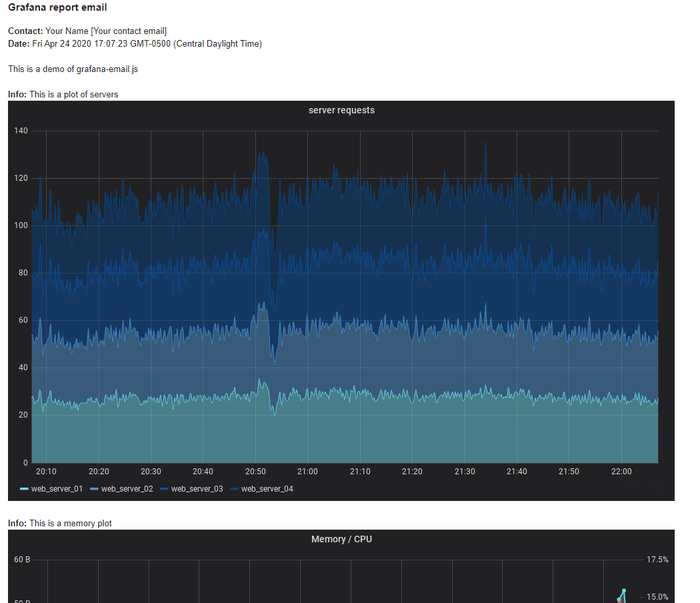Click 'This is a memory plot' text
Image resolution: width=700 pixels, height=603 pixels.
[x=71, y=523]
